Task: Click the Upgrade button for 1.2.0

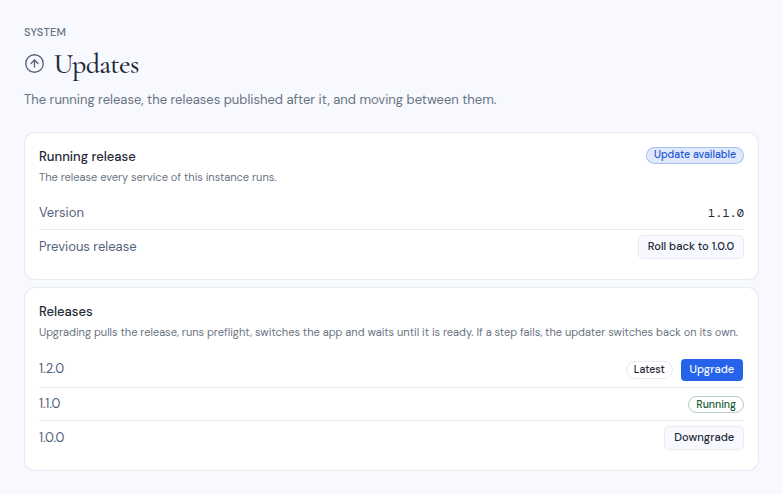Action: [712, 370]
